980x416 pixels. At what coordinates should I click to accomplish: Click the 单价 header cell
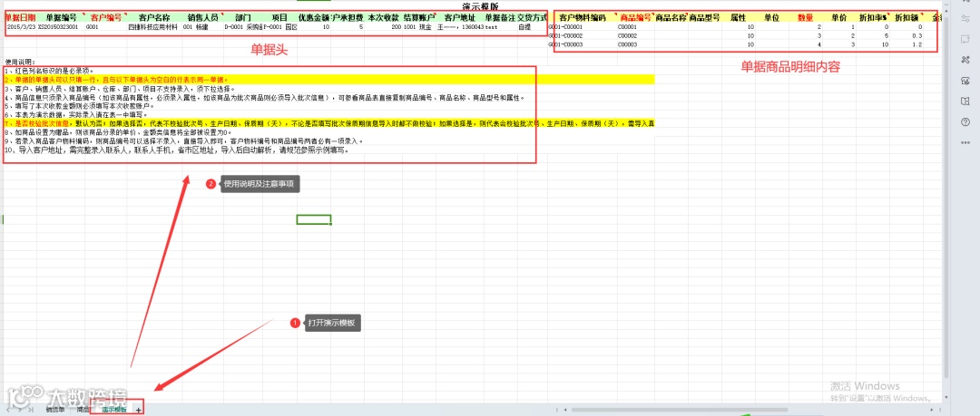[x=839, y=17]
